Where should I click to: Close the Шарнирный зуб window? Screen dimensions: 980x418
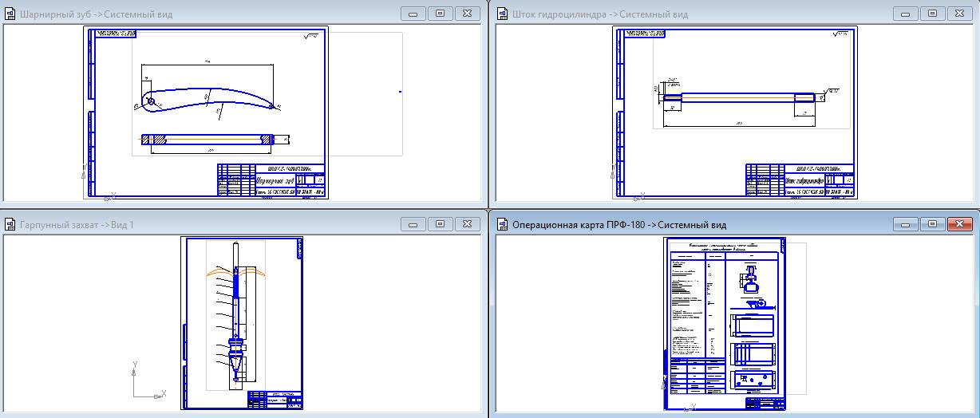(468, 14)
